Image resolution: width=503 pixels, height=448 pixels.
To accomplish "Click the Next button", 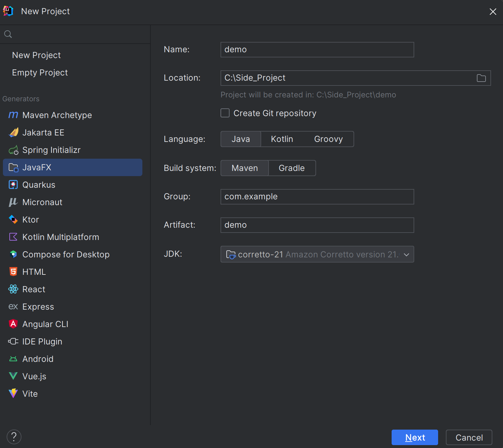I will [x=415, y=437].
